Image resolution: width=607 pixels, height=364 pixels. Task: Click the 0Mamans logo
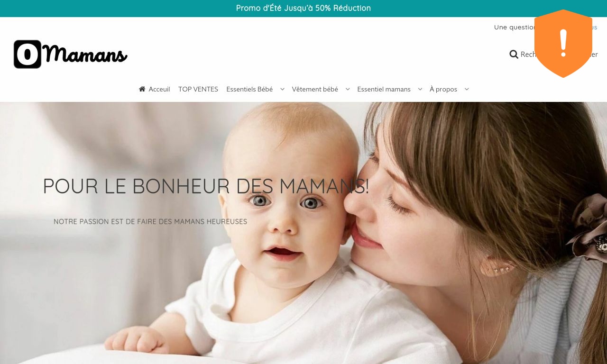(71, 55)
